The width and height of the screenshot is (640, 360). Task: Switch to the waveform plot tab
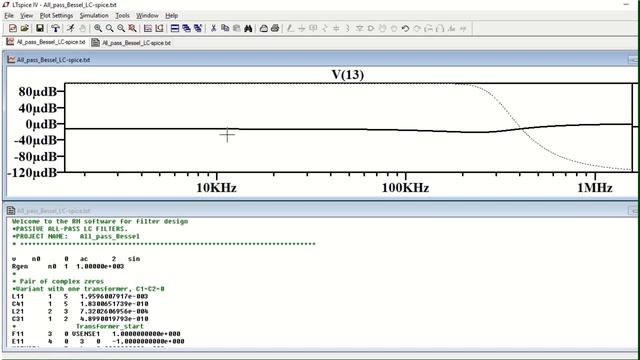(46, 42)
